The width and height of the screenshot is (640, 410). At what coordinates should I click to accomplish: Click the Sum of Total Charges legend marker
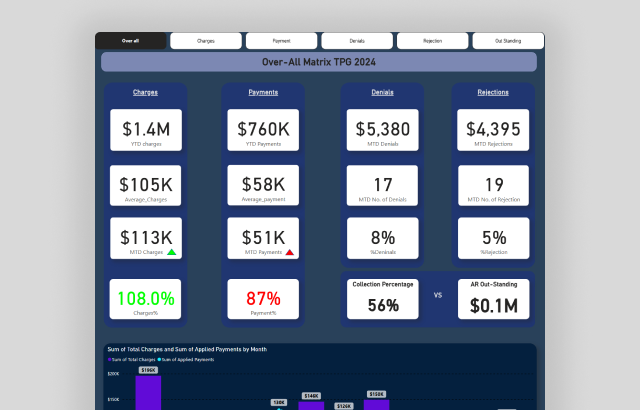[x=107, y=358]
